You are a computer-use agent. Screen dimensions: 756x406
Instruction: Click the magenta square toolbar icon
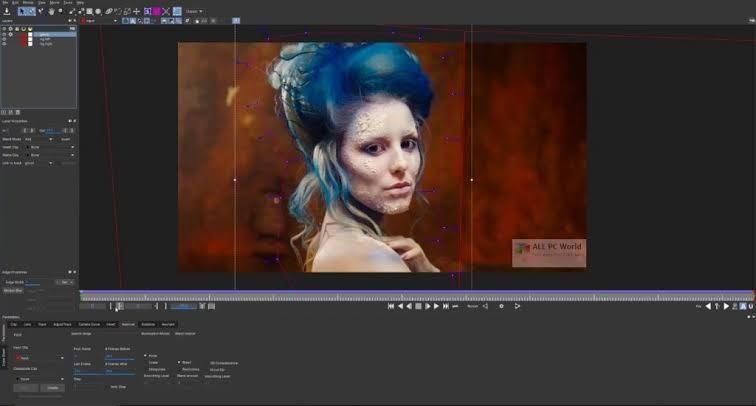pos(156,11)
